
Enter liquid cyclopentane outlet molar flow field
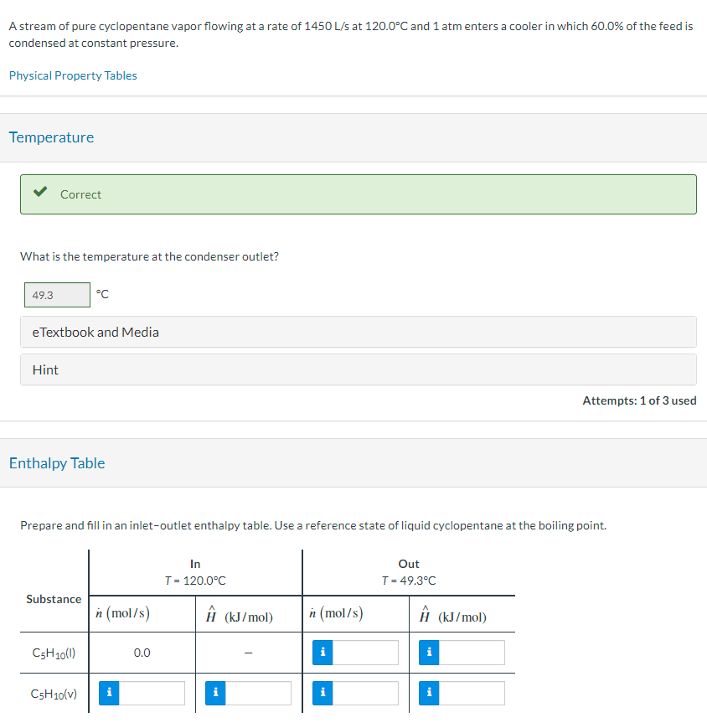365,653
